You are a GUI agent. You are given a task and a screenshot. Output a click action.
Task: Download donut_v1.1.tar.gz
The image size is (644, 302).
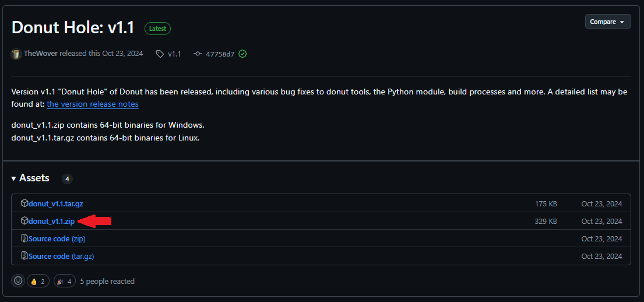(56, 203)
